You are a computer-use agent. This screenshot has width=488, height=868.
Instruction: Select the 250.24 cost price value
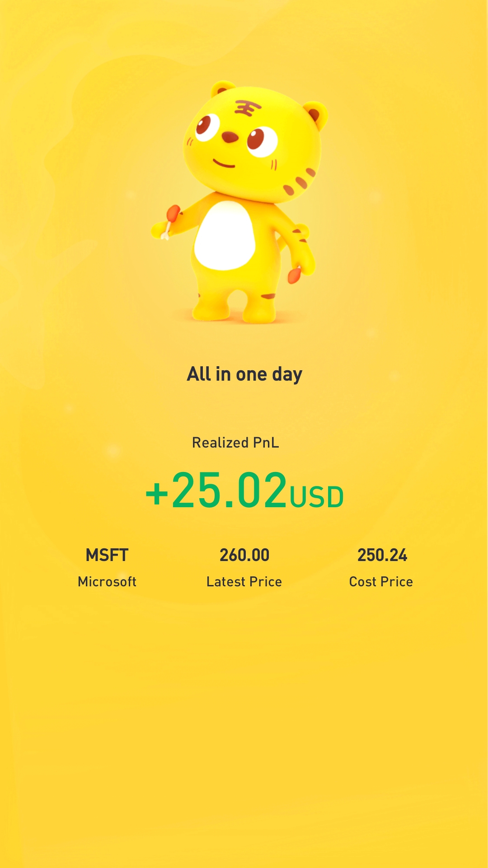(x=382, y=555)
